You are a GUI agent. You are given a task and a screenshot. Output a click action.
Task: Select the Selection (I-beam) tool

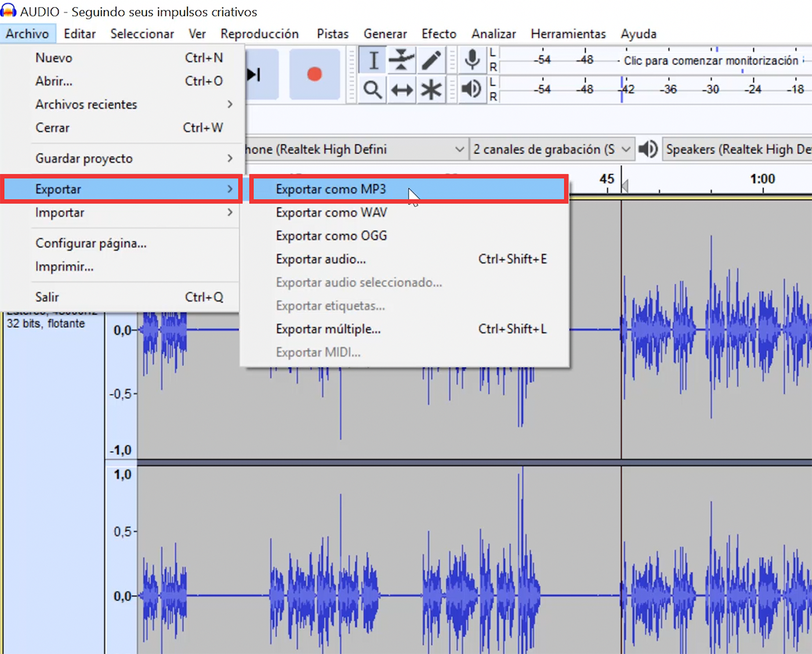pyautogui.click(x=373, y=60)
